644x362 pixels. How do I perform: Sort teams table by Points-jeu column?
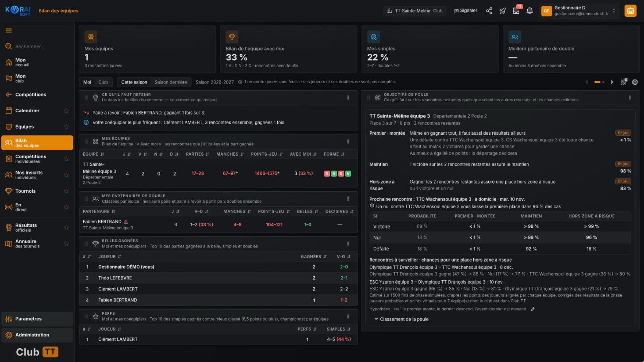point(267,154)
